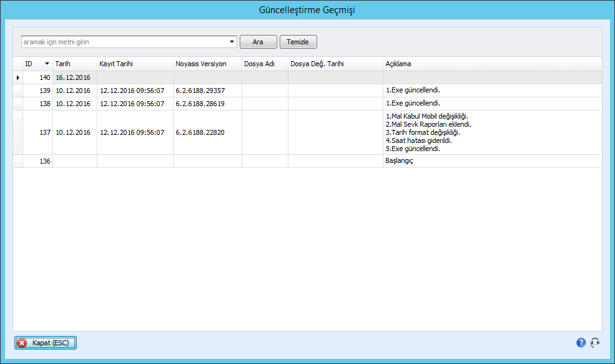
Task: Select the ID cell 140
Action: [37, 77]
